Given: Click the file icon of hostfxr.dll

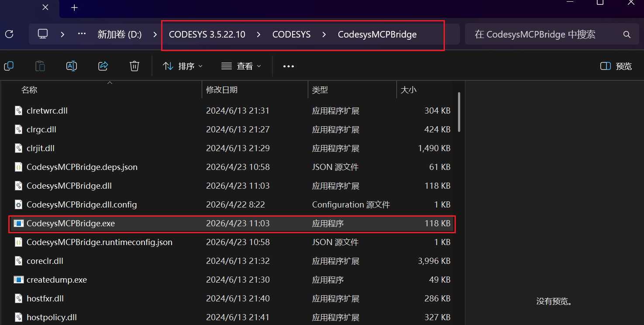Looking at the screenshot, I should pyautogui.click(x=18, y=299).
